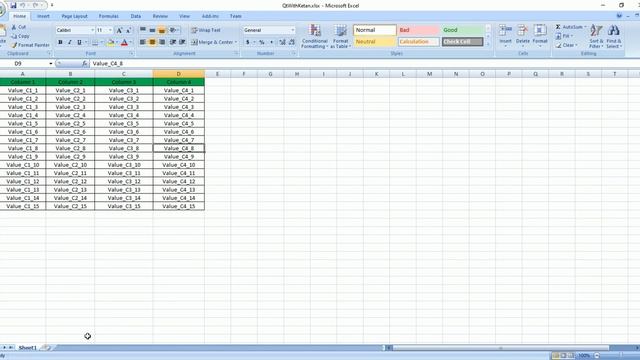Toggle Bottom Align for cell text
This screenshot has width=640, height=360.
(x=162, y=30)
